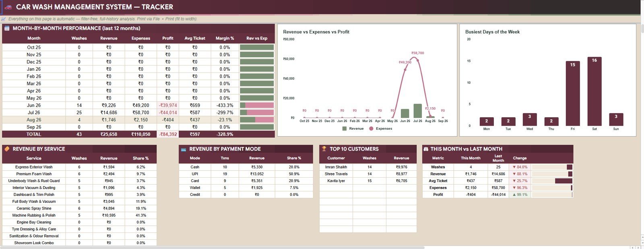Select the Imran Shaikh customer cell
644x249 pixels.
pyautogui.click(x=336, y=167)
